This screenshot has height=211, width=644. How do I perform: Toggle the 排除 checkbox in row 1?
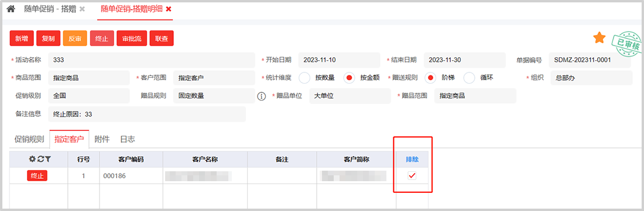[x=412, y=176]
